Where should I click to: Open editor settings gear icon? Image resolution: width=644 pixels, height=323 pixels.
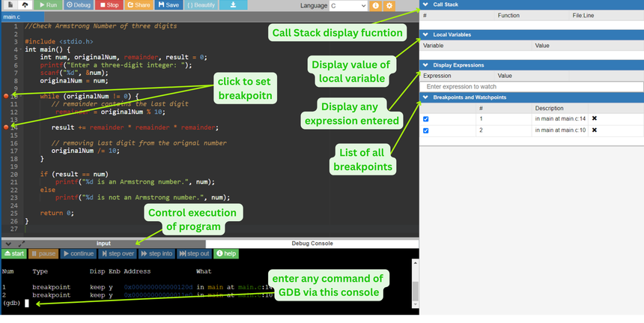point(389,6)
